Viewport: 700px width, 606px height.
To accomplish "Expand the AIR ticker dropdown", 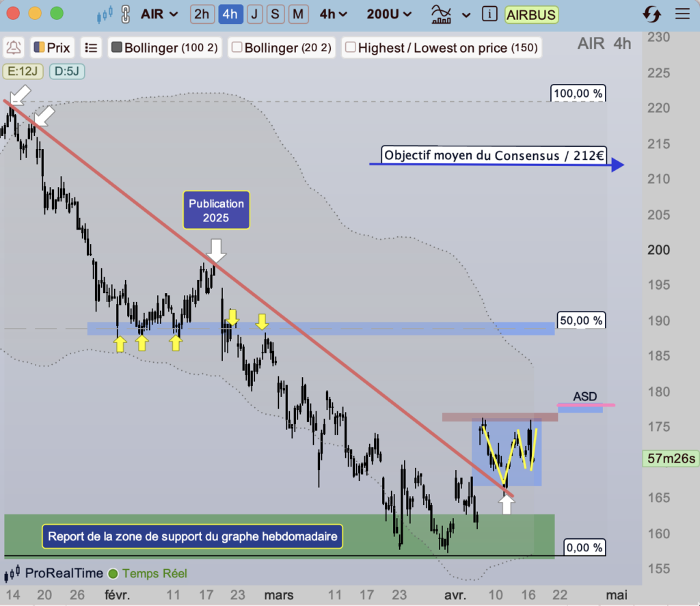I will (x=159, y=14).
